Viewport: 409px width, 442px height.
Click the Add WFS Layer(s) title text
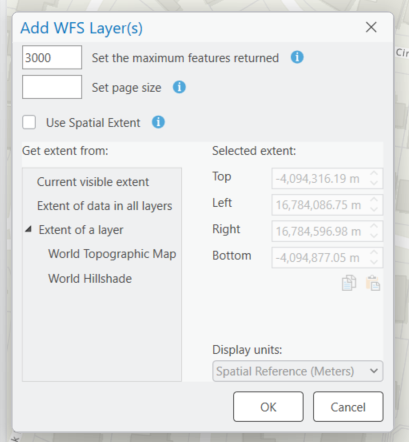tap(81, 28)
